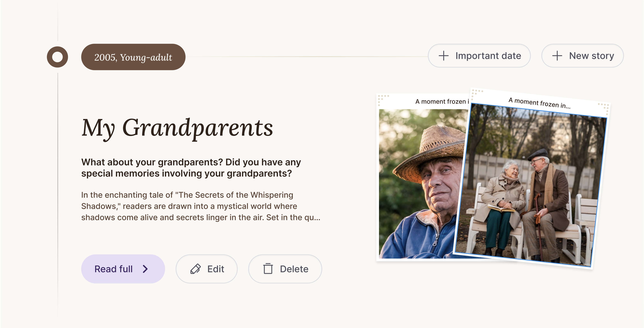Click the "Edit" label text

click(x=216, y=269)
